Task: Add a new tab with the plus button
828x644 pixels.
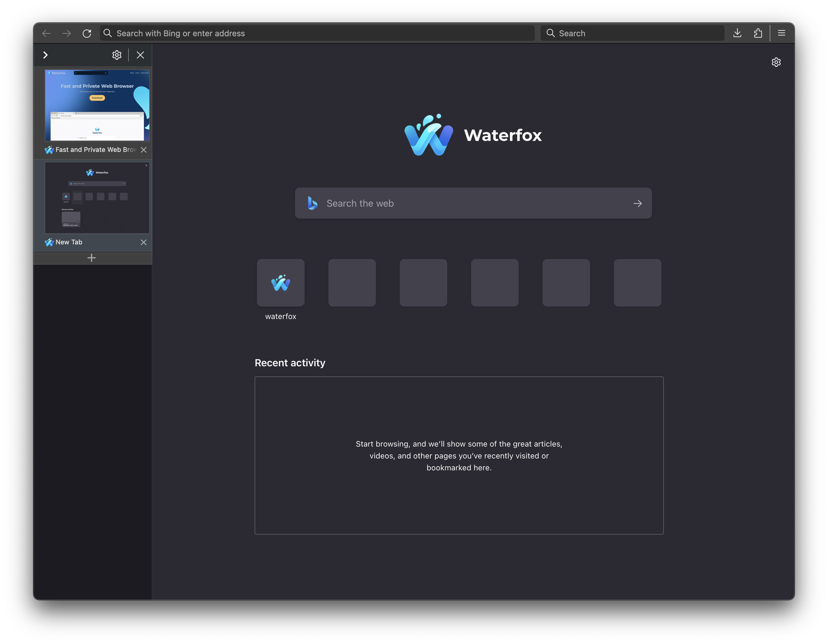Action: (x=91, y=258)
